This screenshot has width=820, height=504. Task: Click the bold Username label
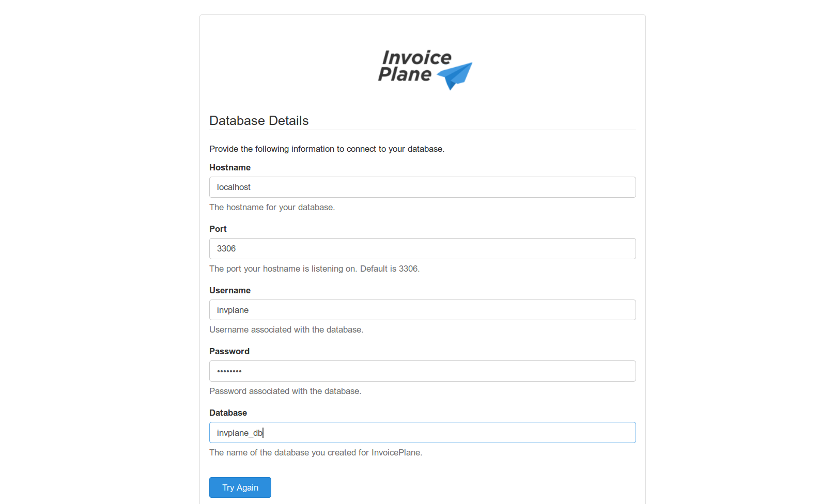[x=230, y=291]
